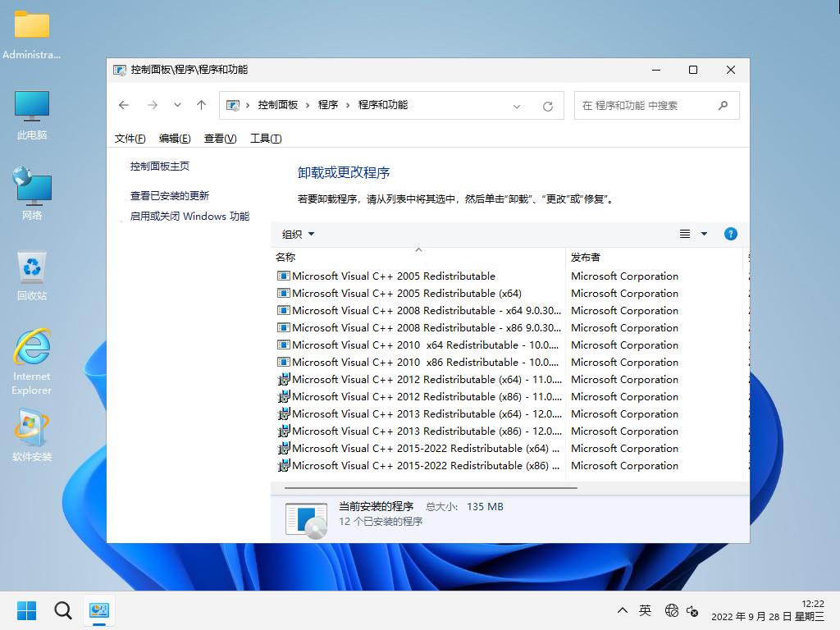Open the 文件(F) menu
The height and width of the screenshot is (630, 840).
130,138
